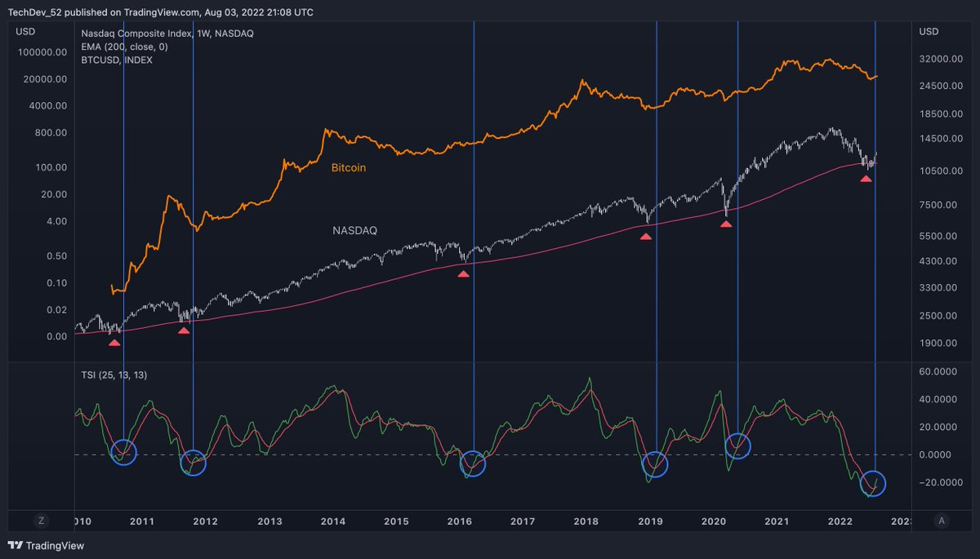Click the red triangle marker near 2010 low
The image size is (980, 559).
(x=114, y=343)
